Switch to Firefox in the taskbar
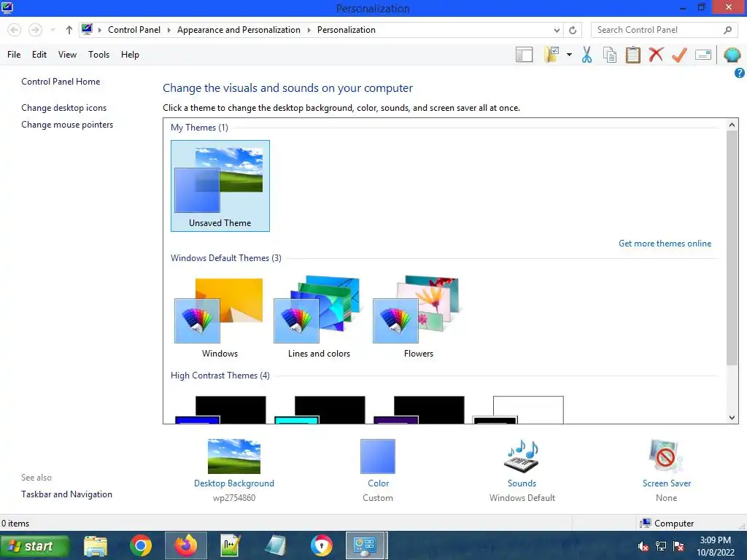This screenshot has width=747, height=560. (x=186, y=545)
